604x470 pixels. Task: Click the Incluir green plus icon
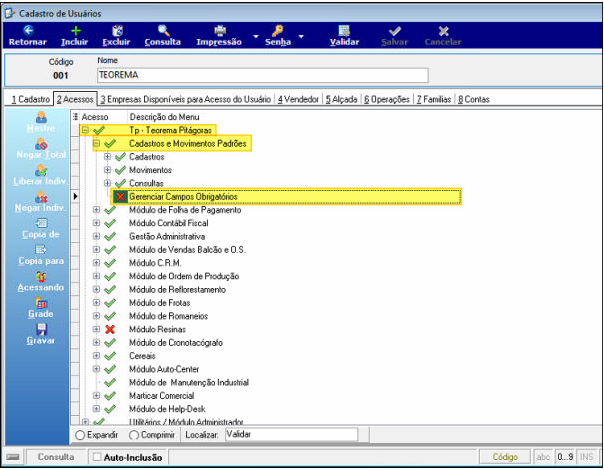click(76, 30)
